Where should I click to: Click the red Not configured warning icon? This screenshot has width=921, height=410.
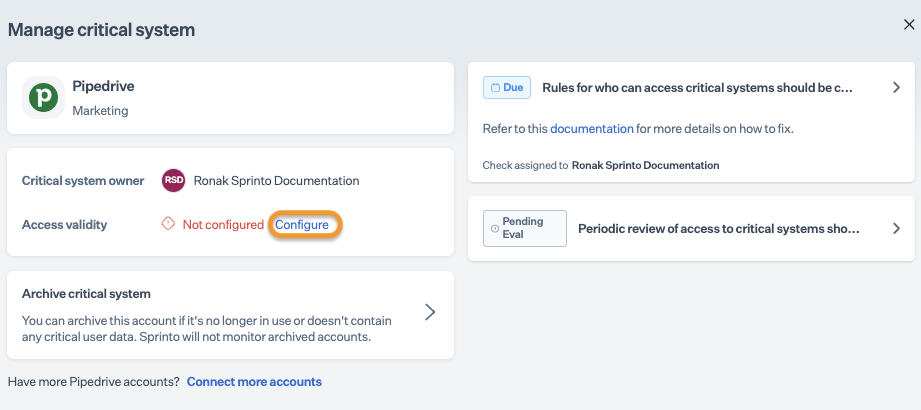coord(169,224)
